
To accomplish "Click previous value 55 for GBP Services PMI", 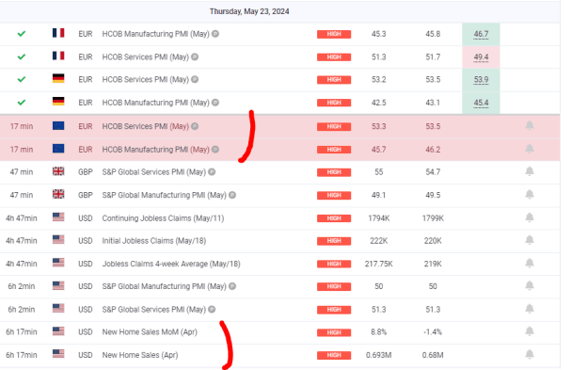I will point(379,172).
